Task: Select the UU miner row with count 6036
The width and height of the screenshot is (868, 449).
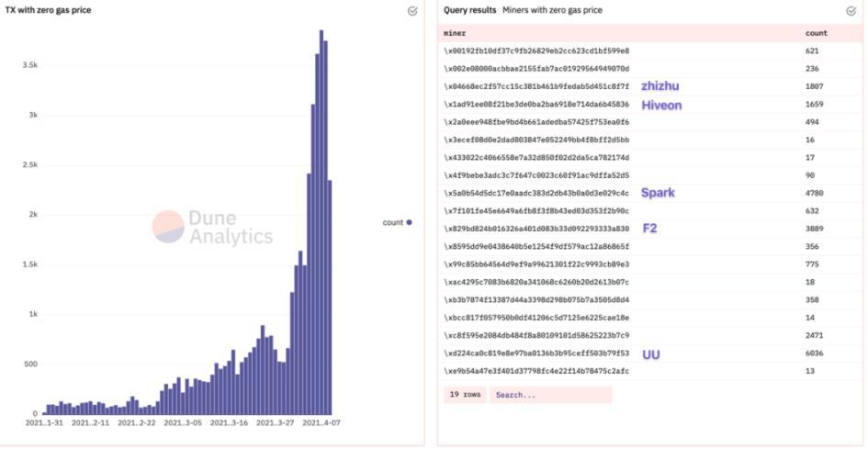Action: pyautogui.click(x=536, y=354)
